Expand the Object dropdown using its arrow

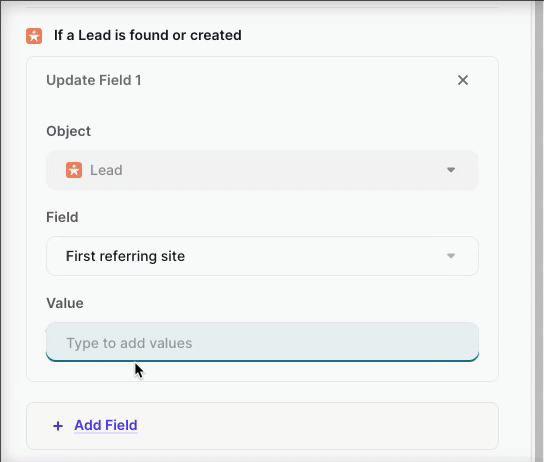[451, 170]
